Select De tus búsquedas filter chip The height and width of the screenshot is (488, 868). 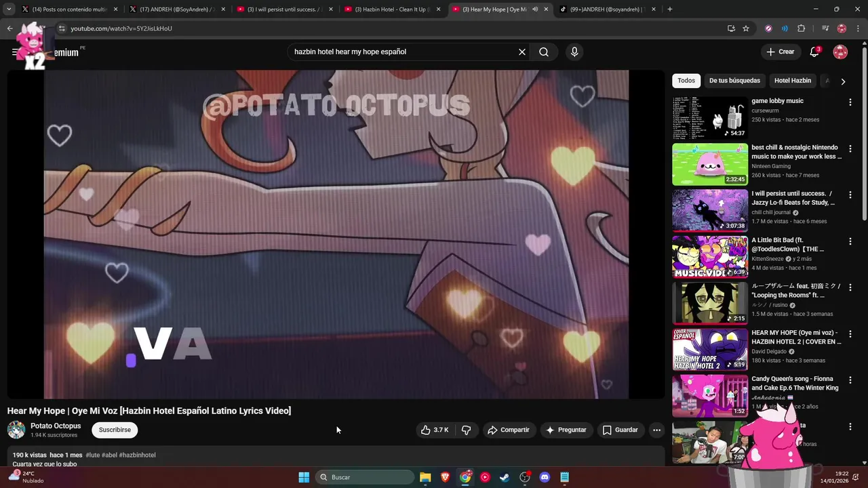click(x=734, y=81)
